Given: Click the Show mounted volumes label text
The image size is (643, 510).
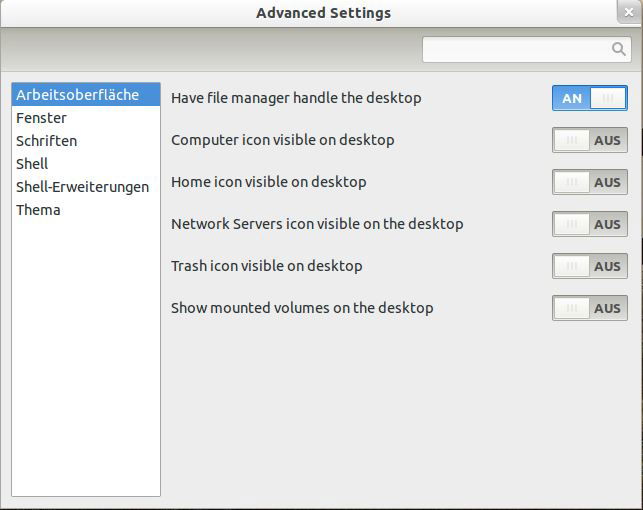Looking at the screenshot, I should tap(302, 308).
